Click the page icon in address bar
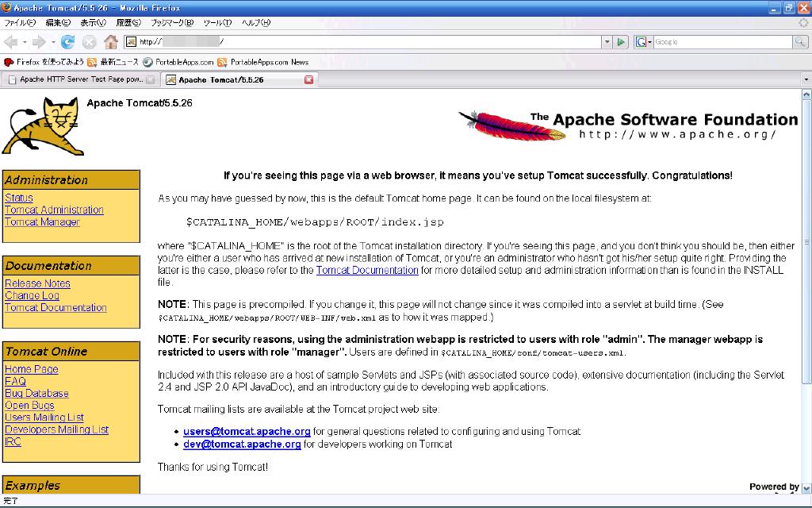Screen dimensions: 812x508 click(132, 42)
